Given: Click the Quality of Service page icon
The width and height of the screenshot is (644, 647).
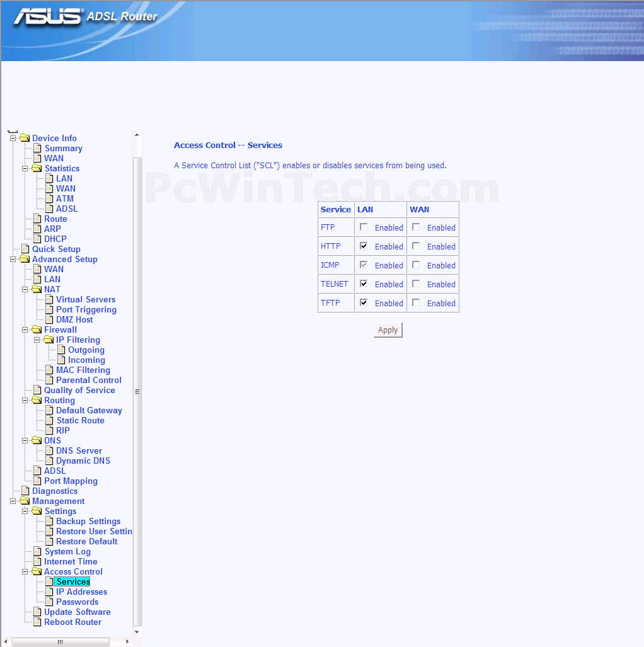Looking at the screenshot, I should (37, 390).
